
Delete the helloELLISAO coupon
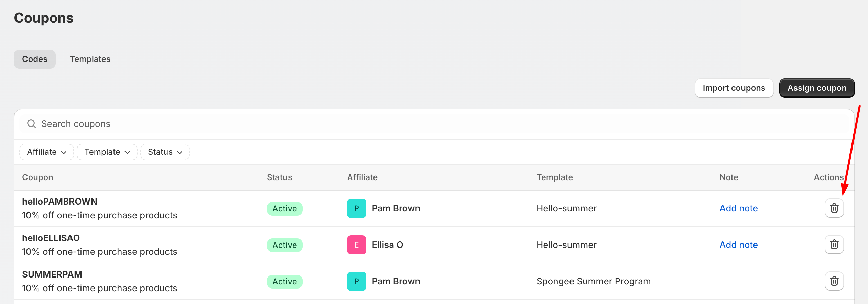point(834,245)
